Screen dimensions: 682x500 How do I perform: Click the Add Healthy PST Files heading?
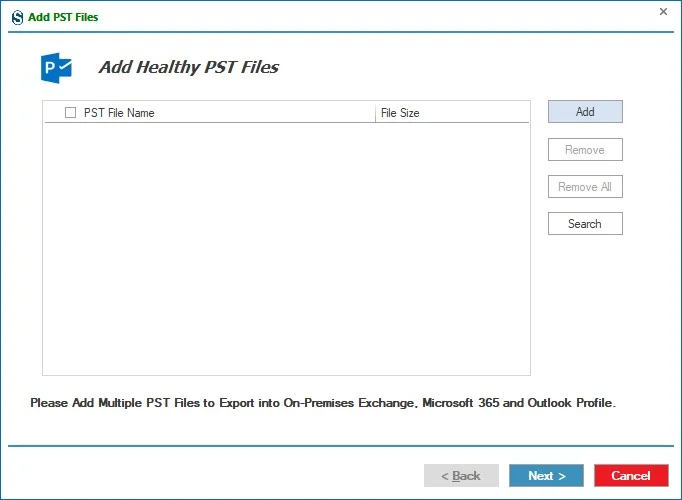188,67
